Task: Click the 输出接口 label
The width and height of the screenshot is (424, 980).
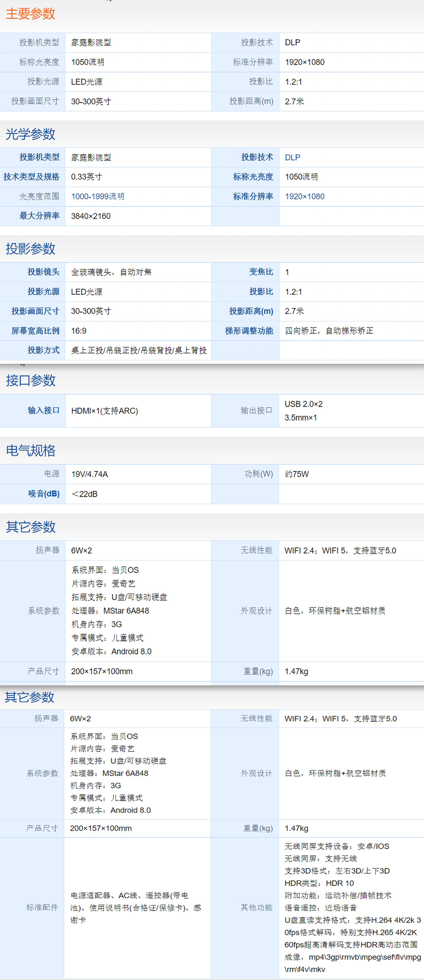Action: (x=257, y=410)
